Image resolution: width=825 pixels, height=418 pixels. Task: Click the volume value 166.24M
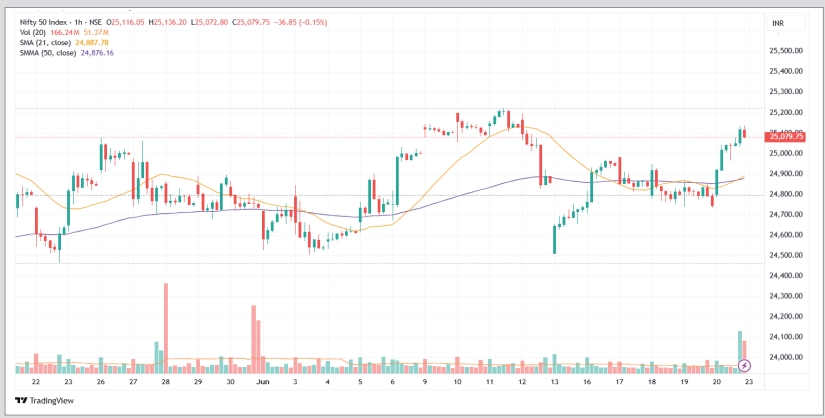[65, 33]
